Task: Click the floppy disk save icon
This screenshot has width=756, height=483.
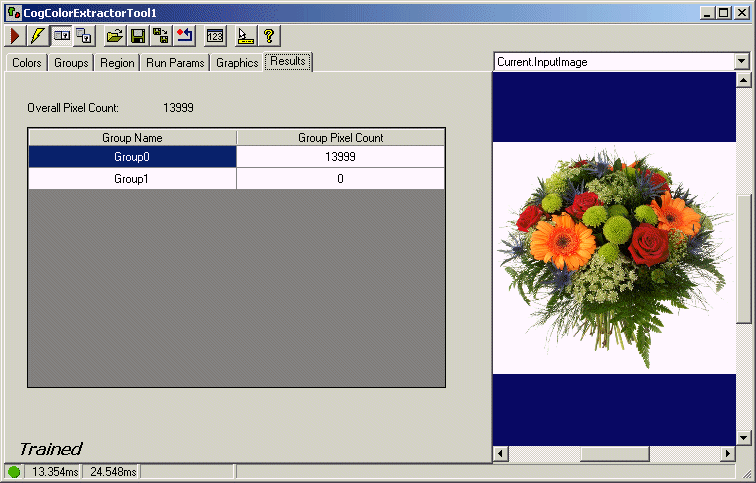Action: (x=138, y=36)
